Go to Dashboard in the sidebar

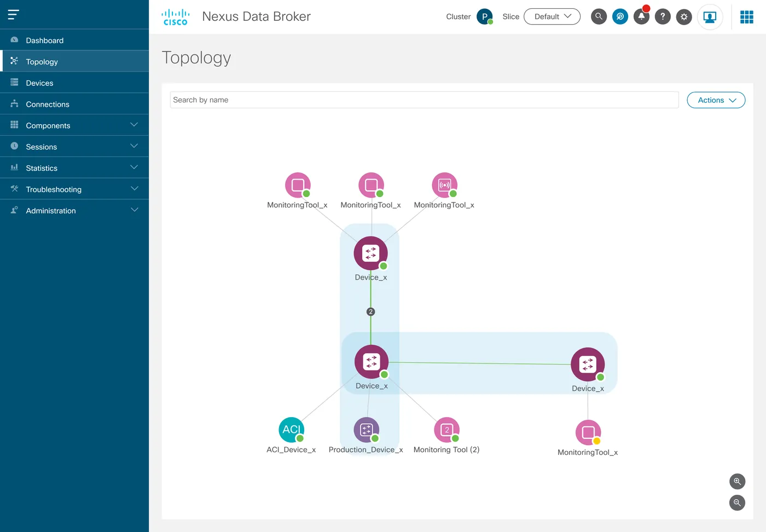[74, 41]
